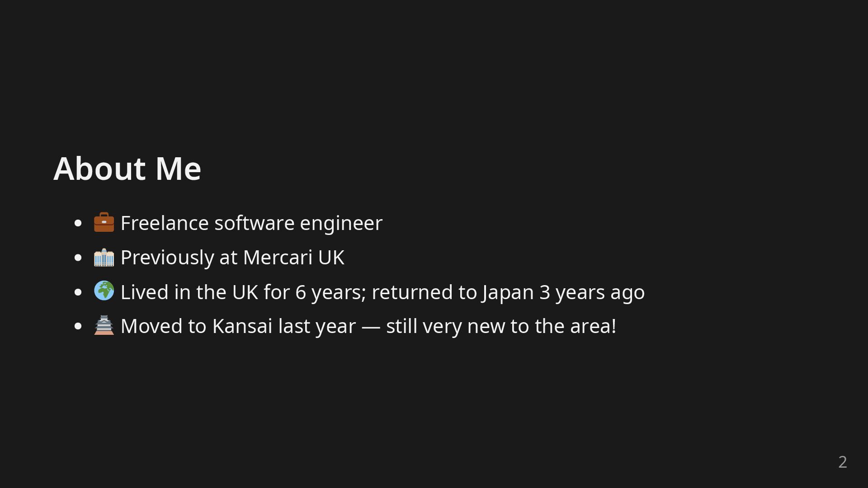The image size is (868, 488).
Task: Click the bullet dot before the briefcase
Action: [x=78, y=223]
